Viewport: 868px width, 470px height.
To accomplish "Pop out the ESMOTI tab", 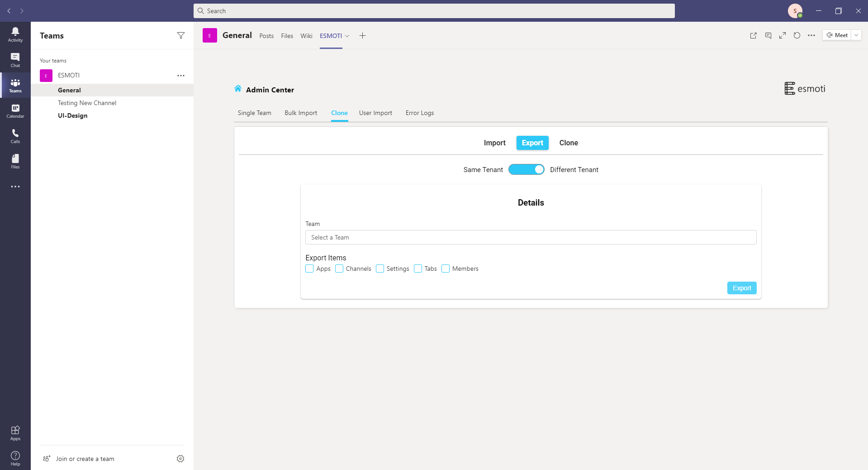I will click(x=754, y=35).
